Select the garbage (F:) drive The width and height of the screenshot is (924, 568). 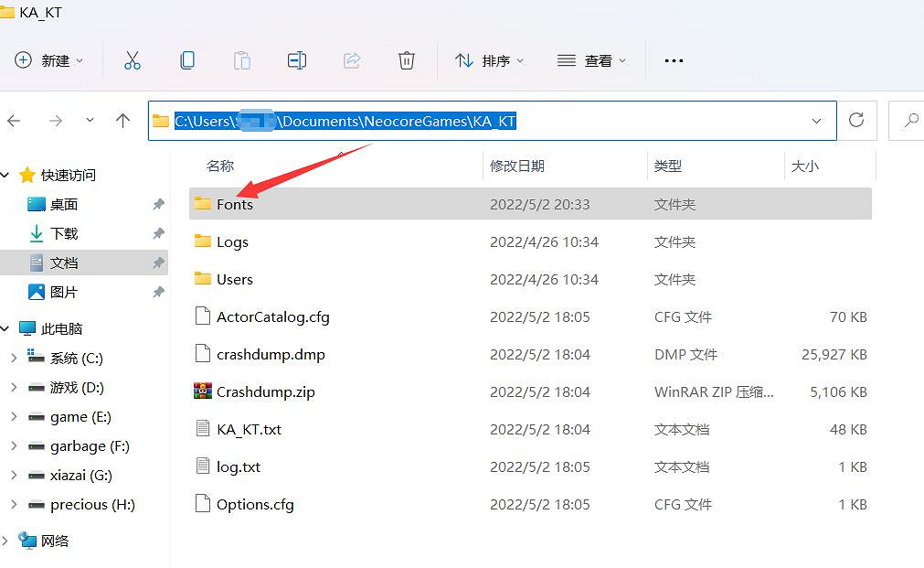[90, 446]
